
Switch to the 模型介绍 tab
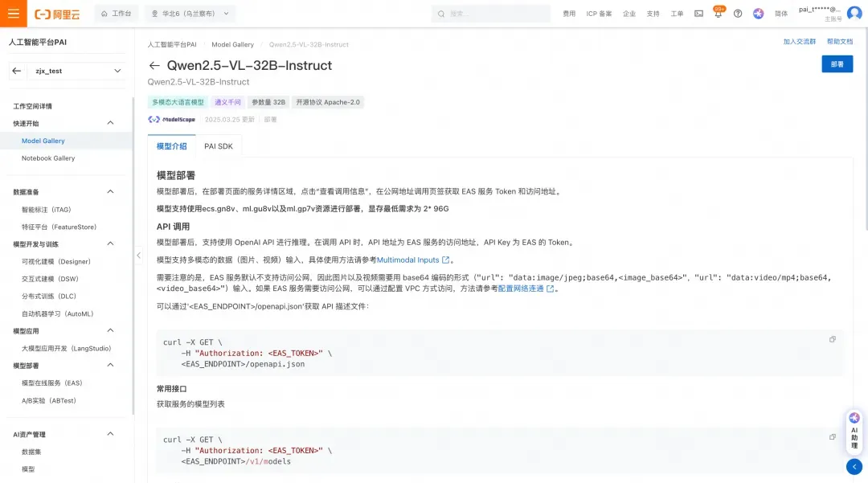coord(172,146)
